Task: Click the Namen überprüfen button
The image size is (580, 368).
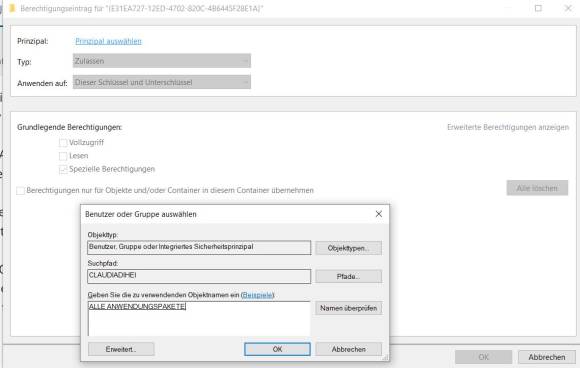Action: (x=348, y=308)
